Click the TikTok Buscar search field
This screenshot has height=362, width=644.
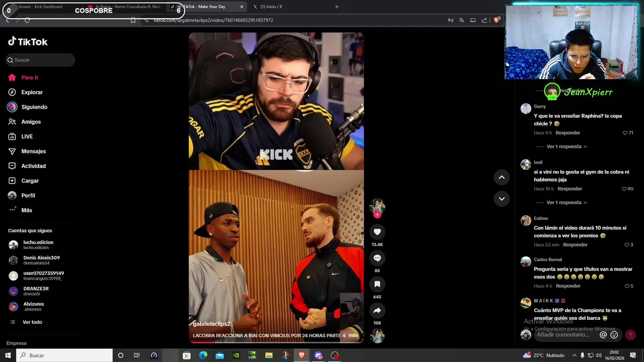pos(40,60)
